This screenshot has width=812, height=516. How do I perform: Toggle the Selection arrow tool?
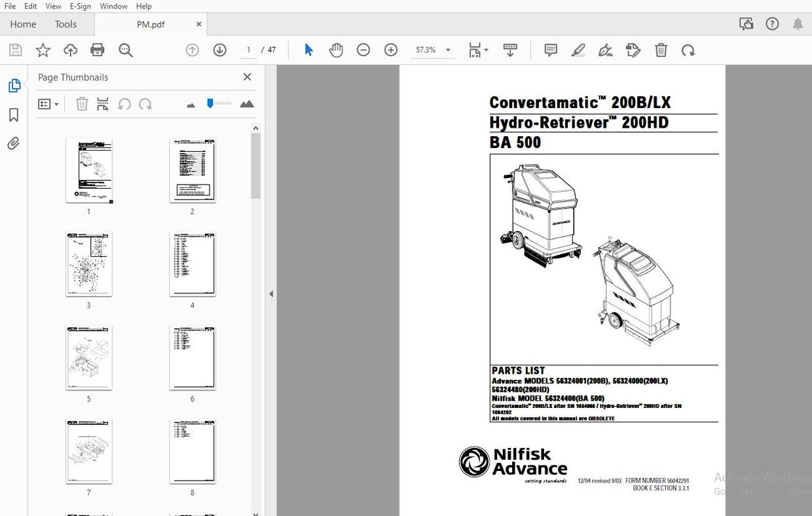308,50
